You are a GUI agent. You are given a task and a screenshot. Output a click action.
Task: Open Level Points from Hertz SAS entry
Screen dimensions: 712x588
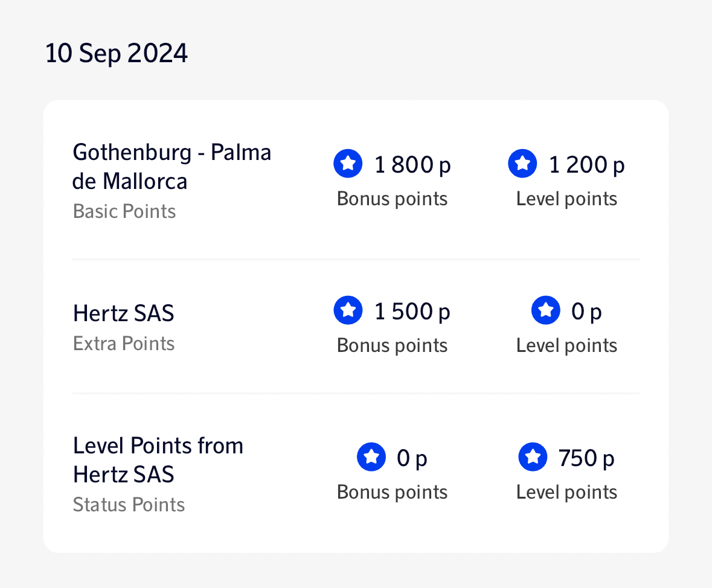[158, 459]
